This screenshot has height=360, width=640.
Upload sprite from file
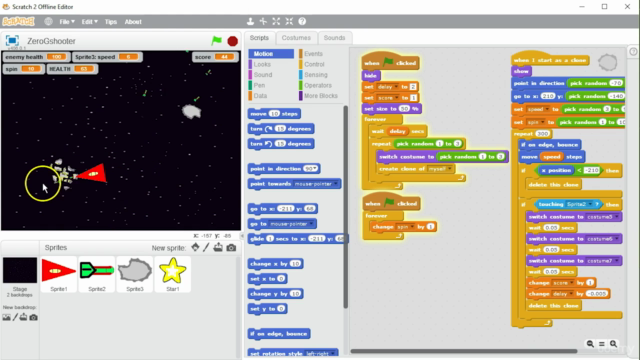pos(218,247)
